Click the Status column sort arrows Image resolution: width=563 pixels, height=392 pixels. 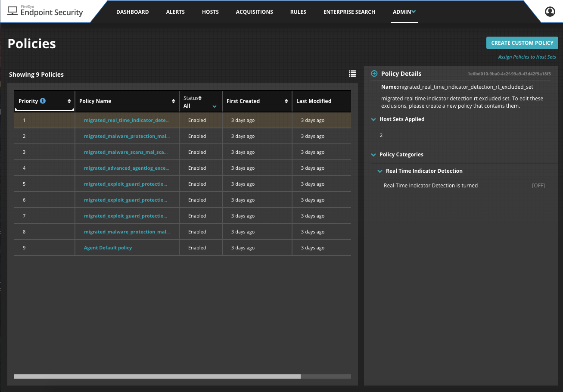click(200, 98)
